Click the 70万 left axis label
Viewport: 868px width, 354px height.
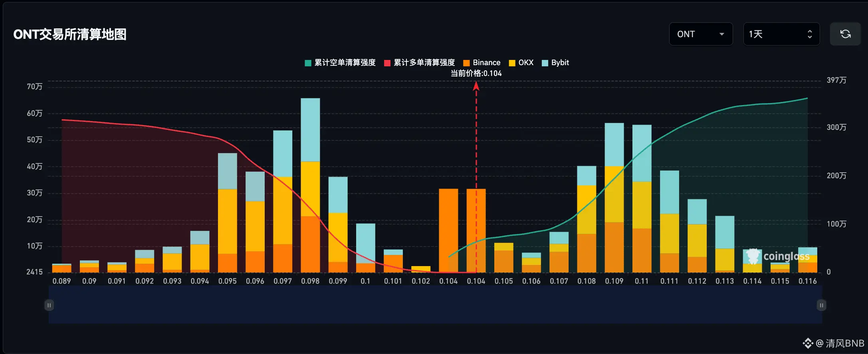(x=35, y=87)
